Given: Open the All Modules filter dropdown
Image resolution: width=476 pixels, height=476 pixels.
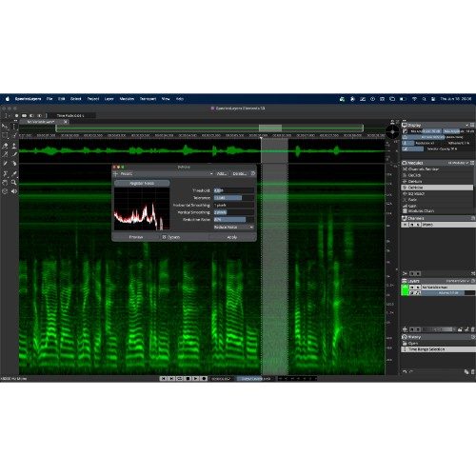Looking at the screenshot, I should (458, 163).
